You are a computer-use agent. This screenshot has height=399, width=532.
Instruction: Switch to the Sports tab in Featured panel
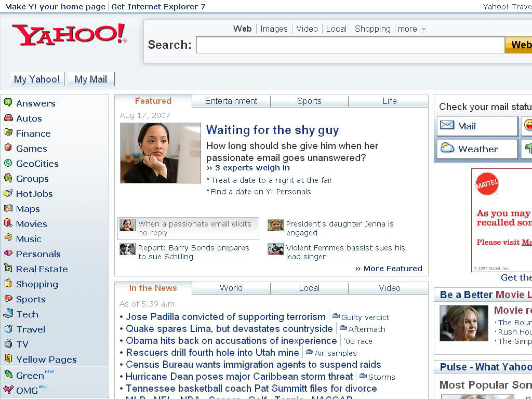309,101
